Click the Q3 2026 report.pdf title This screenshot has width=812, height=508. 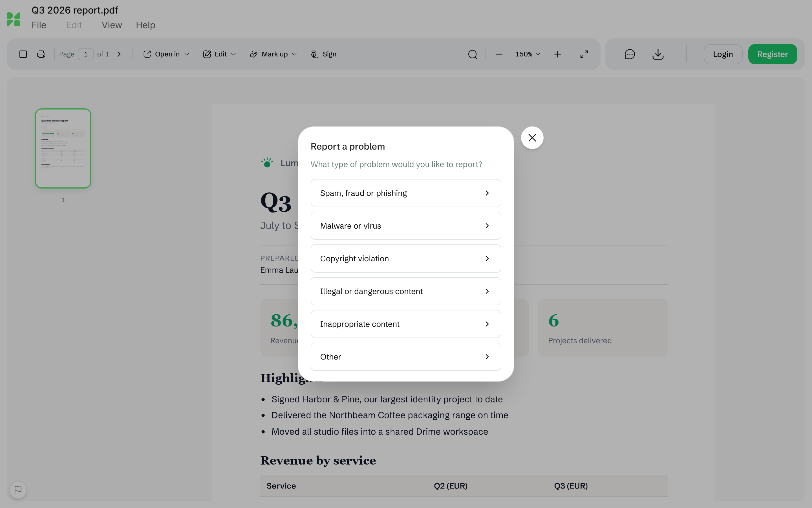tap(75, 10)
